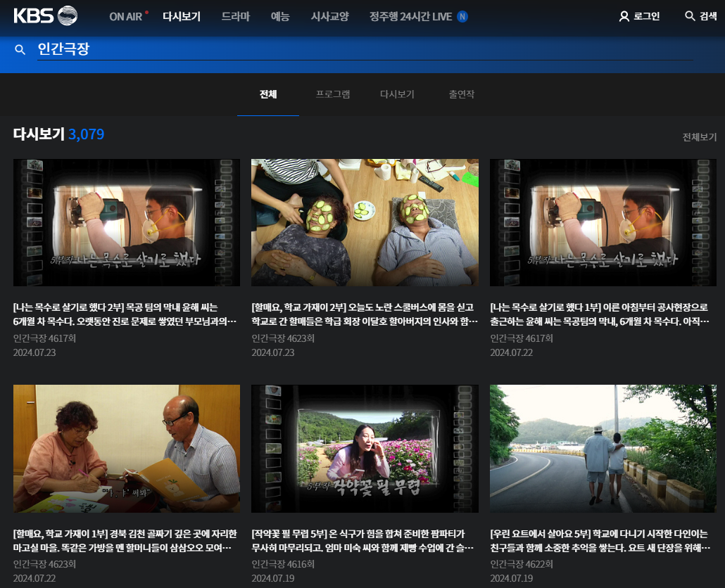Click 인간극장 4617회 under 1부 card
The image size is (725, 588).
click(522, 338)
